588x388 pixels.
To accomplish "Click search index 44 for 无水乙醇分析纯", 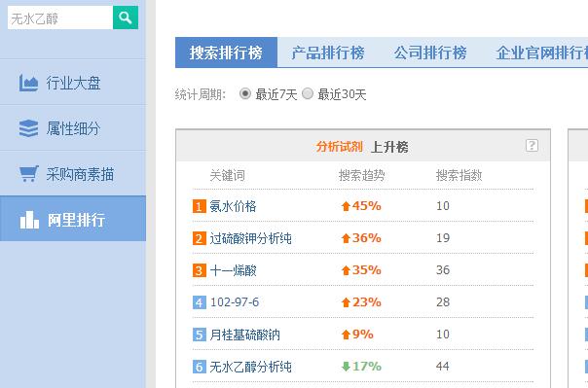I will [x=443, y=367].
